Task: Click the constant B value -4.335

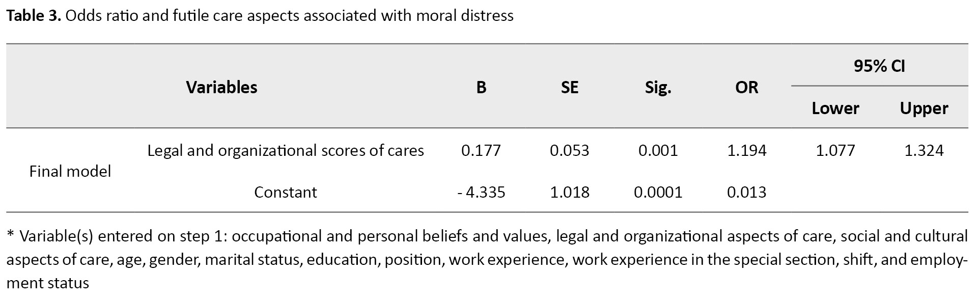Action: tap(481, 192)
